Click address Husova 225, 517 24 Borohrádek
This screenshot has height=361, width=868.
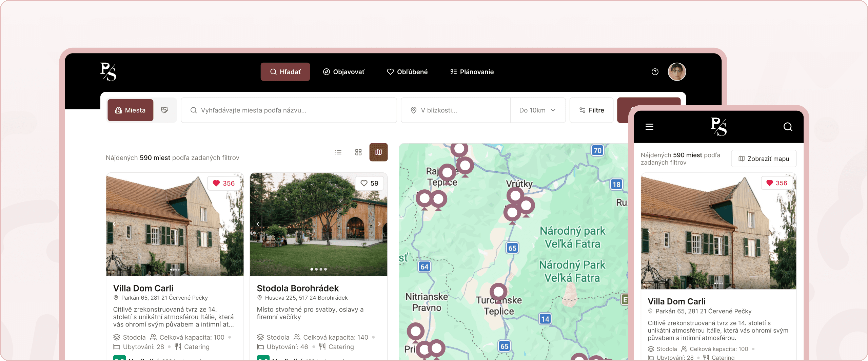(x=306, y=298)
